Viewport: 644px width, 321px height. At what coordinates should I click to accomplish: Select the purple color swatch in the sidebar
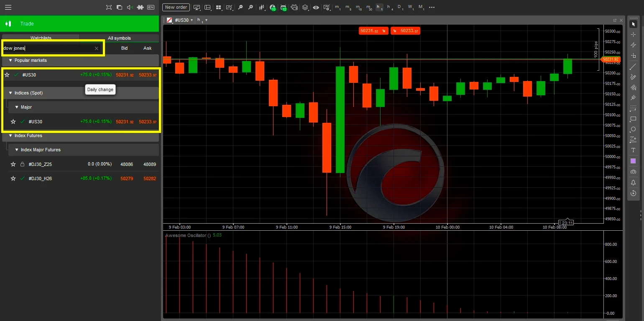[x=633, y=160]
